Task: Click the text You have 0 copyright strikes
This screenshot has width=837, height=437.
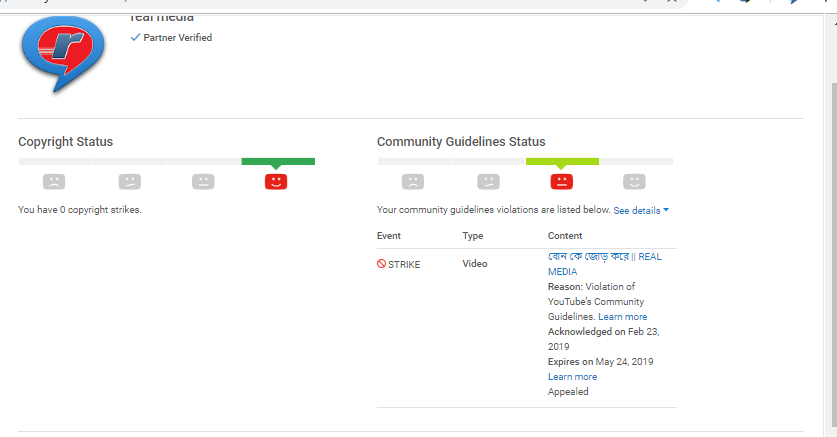Action: pos(80,210)
